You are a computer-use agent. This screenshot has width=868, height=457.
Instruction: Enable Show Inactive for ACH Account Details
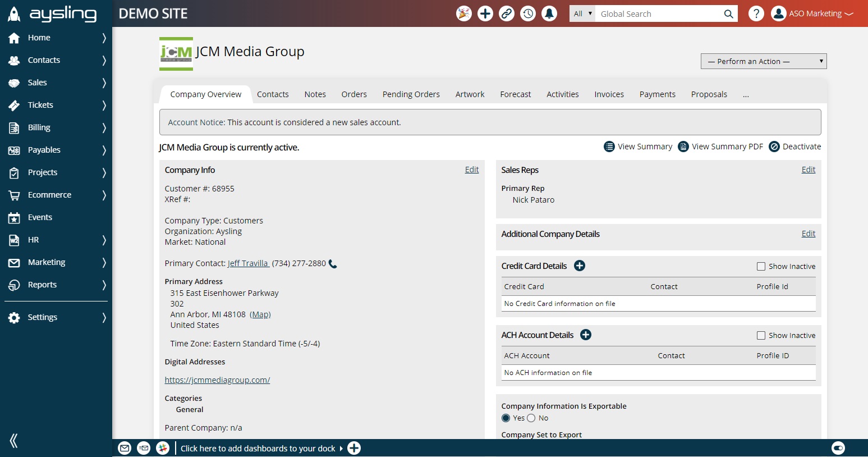click(761, 336)
